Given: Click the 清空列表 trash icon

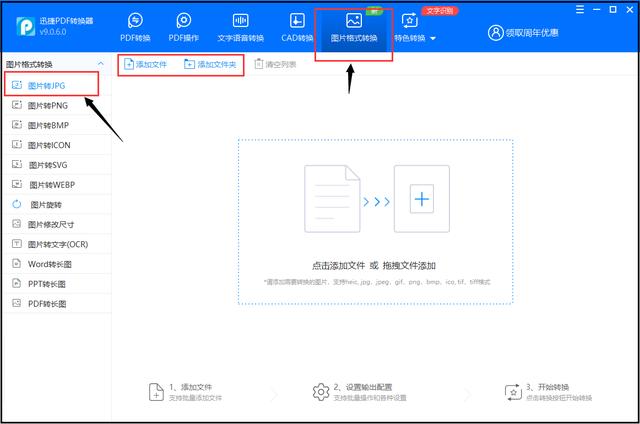Looking at the screenshot, I should tap(259, 64).
